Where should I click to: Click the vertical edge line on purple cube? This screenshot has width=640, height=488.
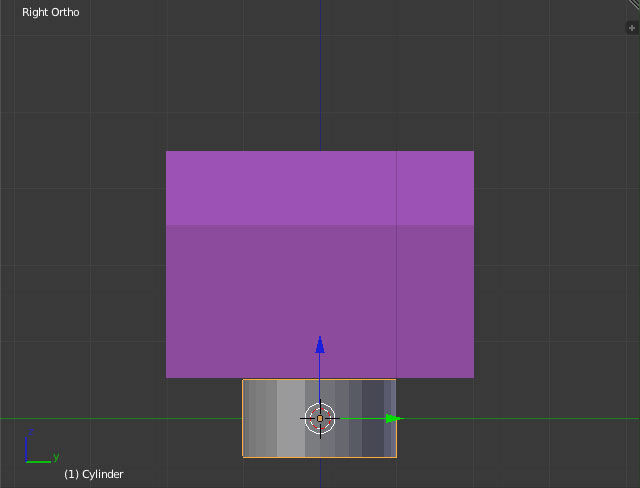click(397, 260)
